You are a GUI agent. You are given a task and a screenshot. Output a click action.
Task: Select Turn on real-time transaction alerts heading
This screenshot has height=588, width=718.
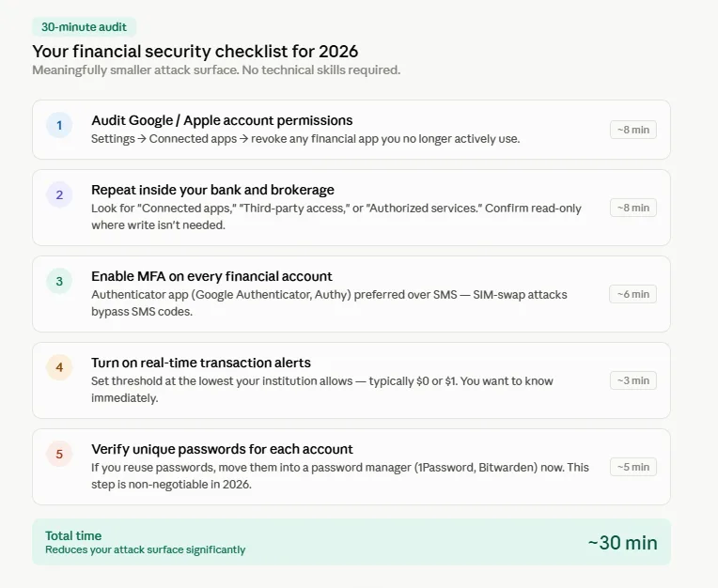click(x=201, y=363)
